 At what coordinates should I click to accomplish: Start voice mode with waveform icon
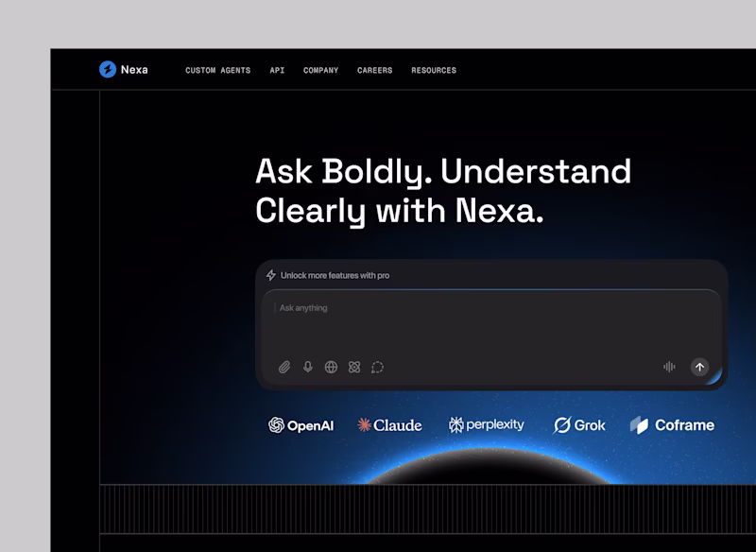(x=669, y=367)
